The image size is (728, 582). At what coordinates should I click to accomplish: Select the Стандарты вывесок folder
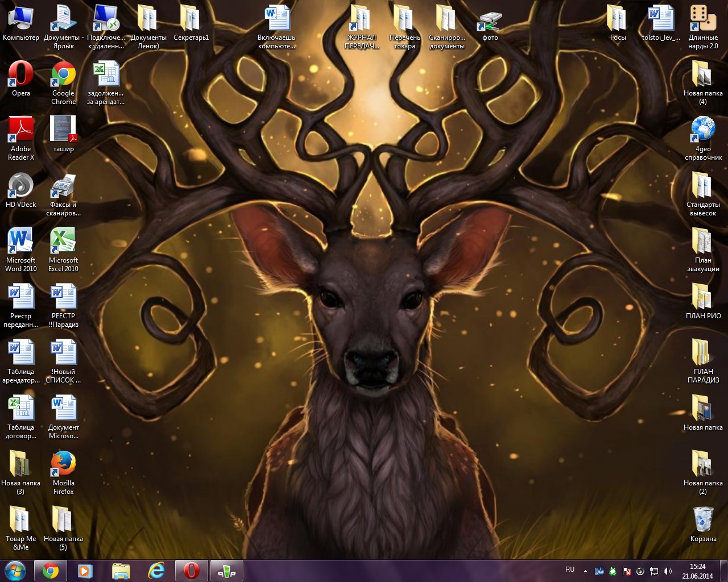(x=703, y=194)
